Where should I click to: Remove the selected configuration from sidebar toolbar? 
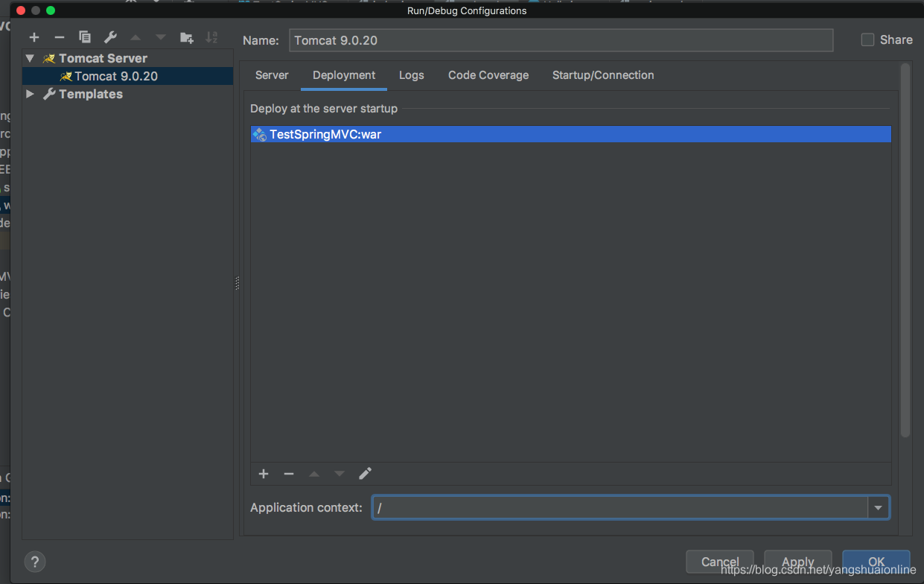[x=60, y=37]
